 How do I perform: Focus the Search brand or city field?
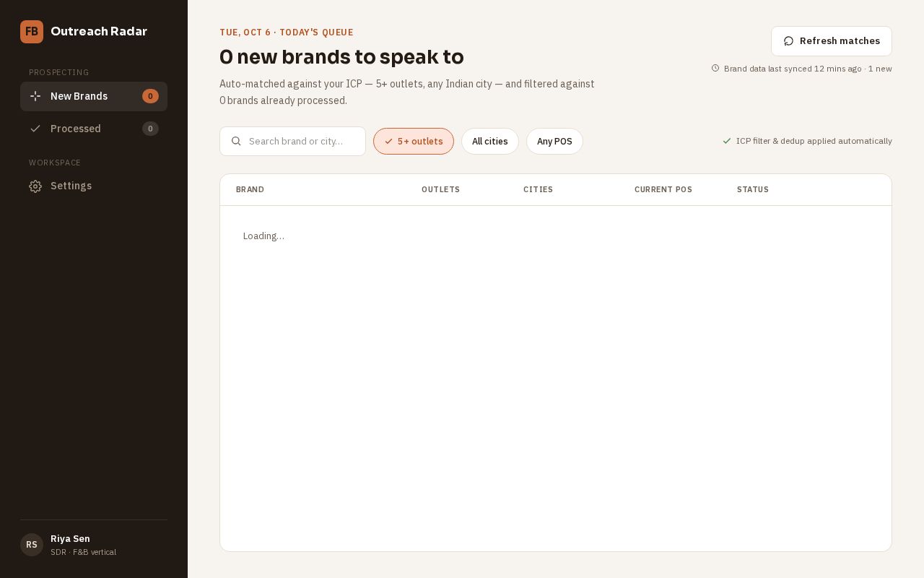pos(292,142)
